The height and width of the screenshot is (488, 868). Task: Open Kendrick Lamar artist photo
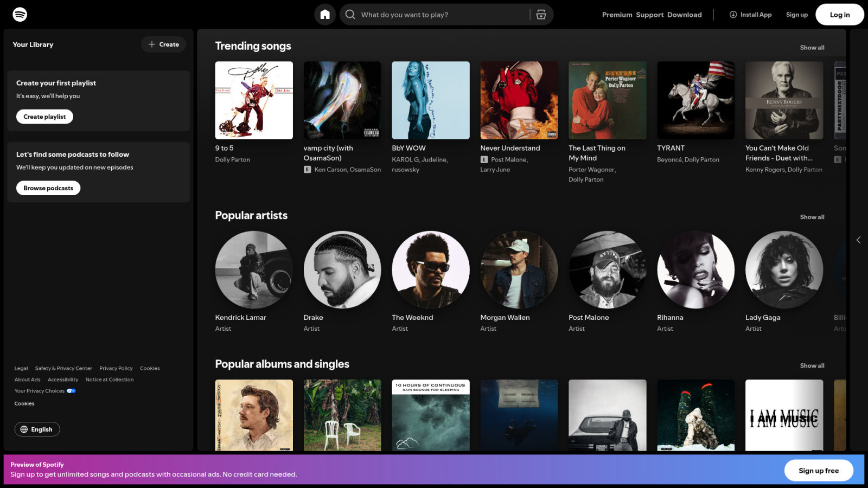tap(254, 270)
